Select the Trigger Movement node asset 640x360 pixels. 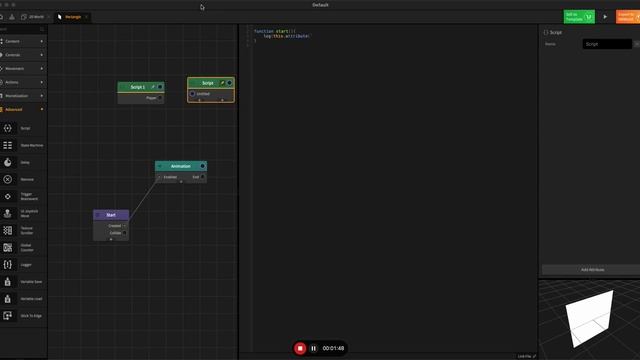[23, 196]
